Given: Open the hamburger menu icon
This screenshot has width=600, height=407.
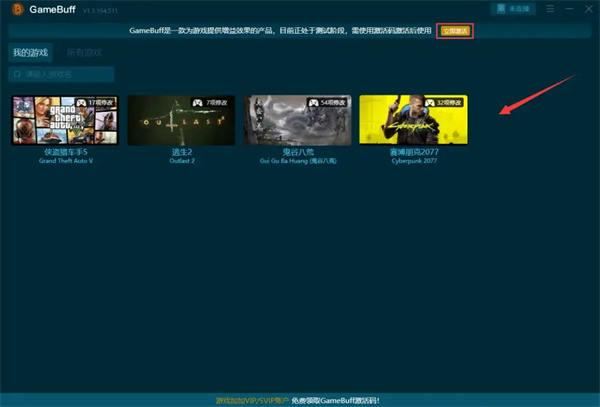Looking at the screenshot, I should (x=550, y=9).
